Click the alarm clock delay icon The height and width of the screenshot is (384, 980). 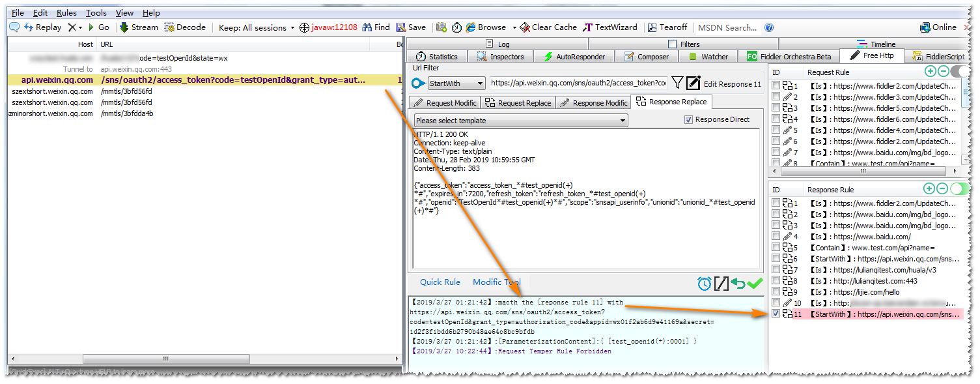click(704, 284)
